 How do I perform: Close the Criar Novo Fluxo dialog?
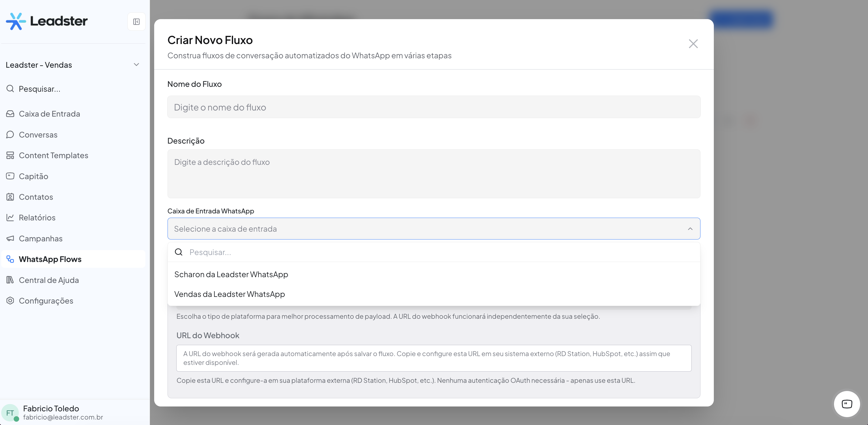693,43
